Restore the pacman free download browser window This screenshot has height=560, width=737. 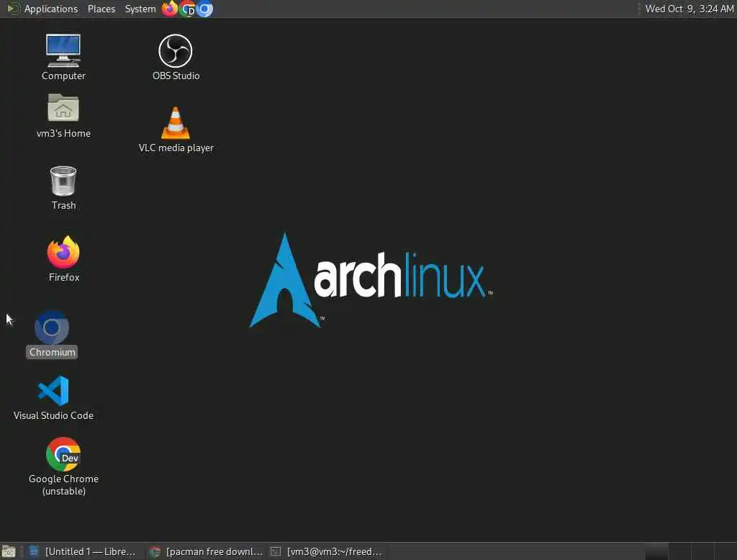tap(205, 551)
